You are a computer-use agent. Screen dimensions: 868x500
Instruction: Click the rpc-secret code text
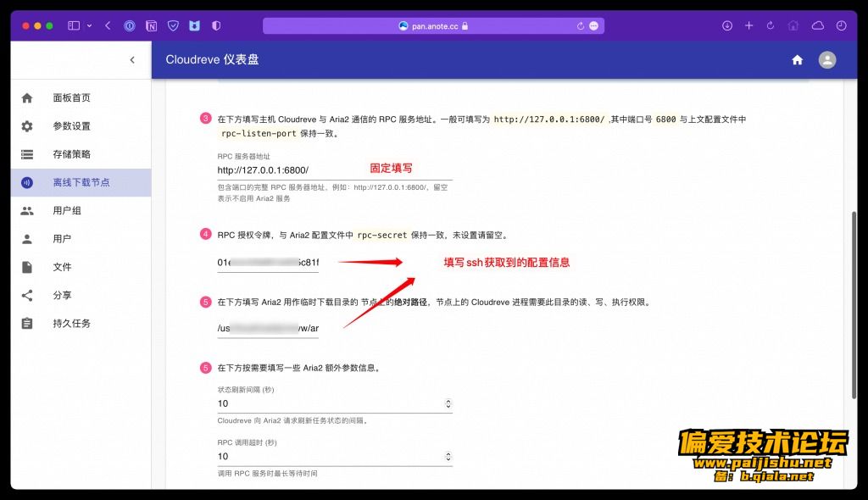382,236
